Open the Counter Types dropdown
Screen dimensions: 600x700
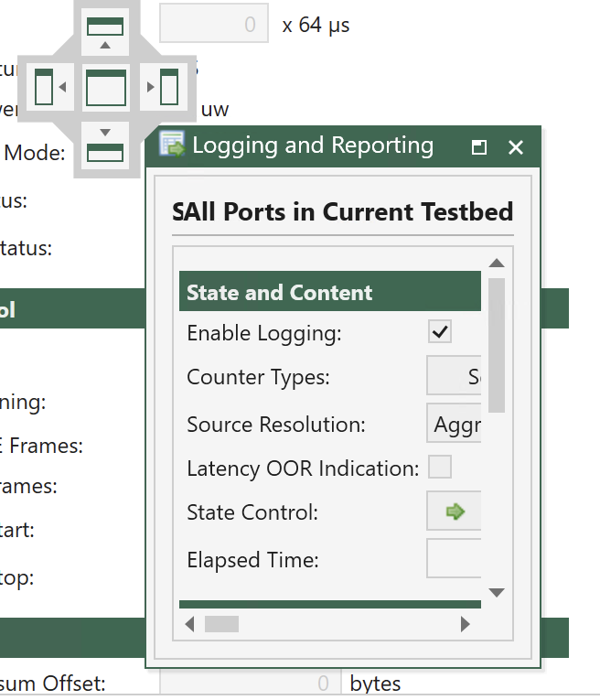pyautogui.click(x=454, y=375)
